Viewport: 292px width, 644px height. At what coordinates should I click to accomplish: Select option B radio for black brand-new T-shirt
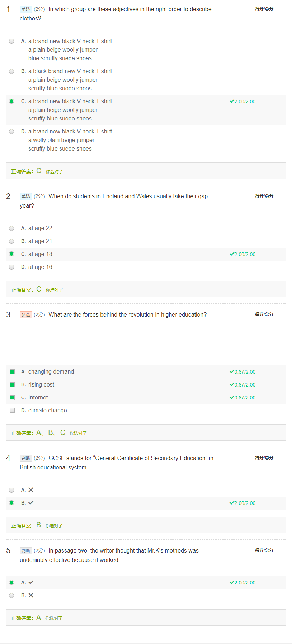pos(11,71)
